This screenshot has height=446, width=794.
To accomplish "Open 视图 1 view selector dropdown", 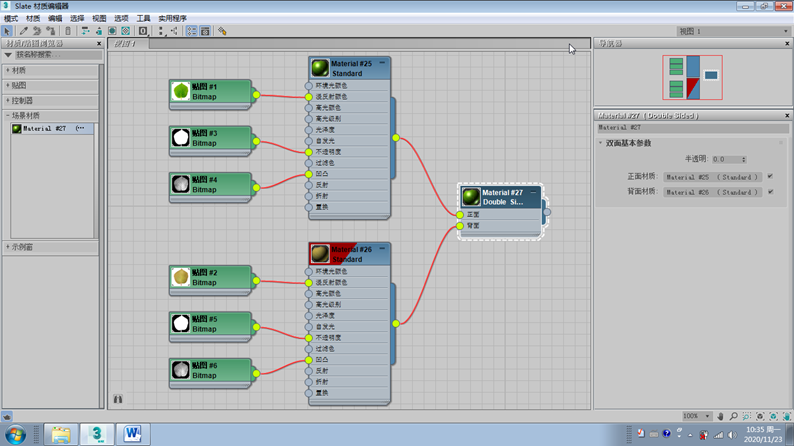I will [734, 31].
